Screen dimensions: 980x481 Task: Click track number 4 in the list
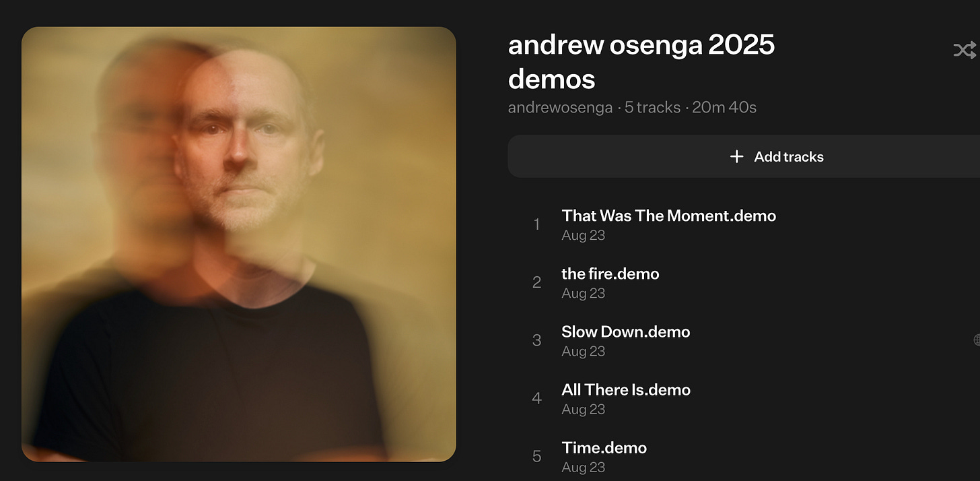pyautogui.click(x=536, y=398)
